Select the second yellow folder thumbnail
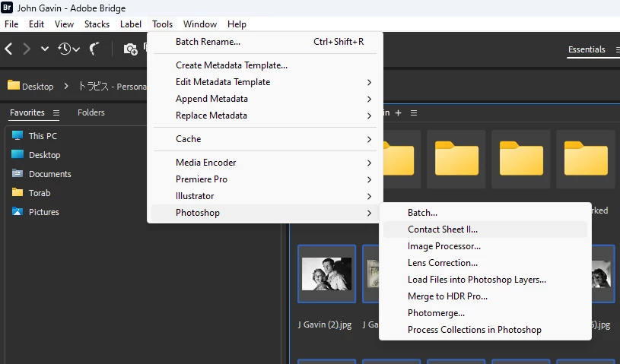Viewport: 620px width, 364px height. (456, 159)
